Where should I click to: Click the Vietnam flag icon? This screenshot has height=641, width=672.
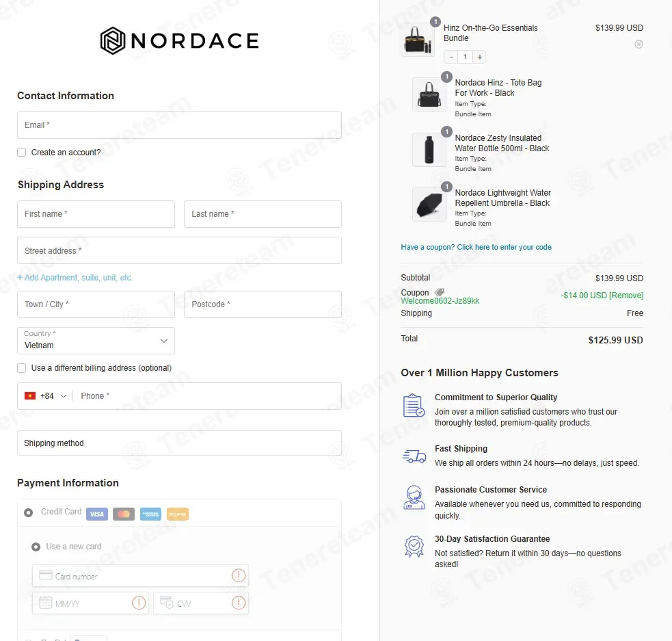coord(30,395)
